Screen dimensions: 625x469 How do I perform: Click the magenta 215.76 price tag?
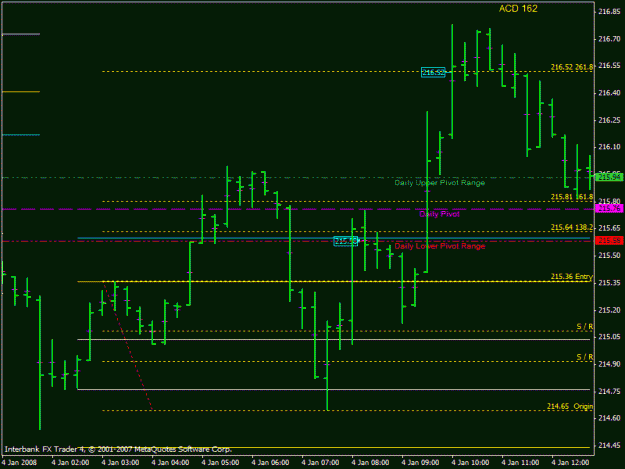tap(609, 208)
